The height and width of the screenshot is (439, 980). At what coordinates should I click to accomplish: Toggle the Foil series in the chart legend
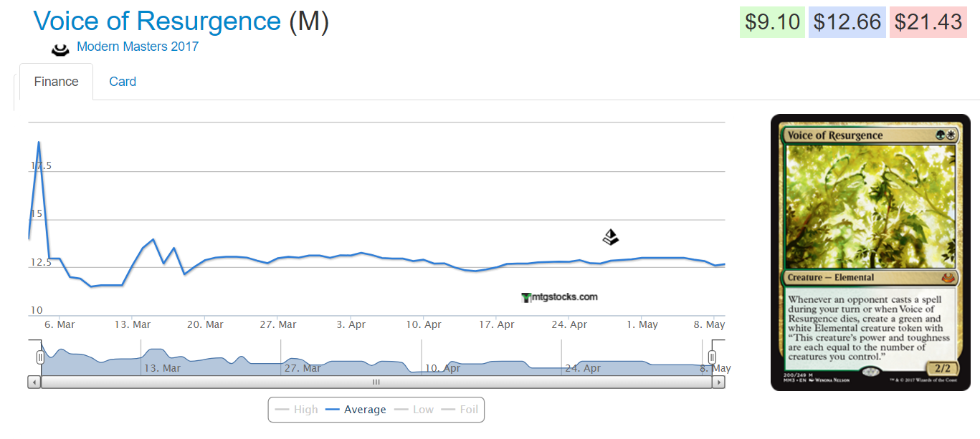pyautogui.click(x=460, y=410)
